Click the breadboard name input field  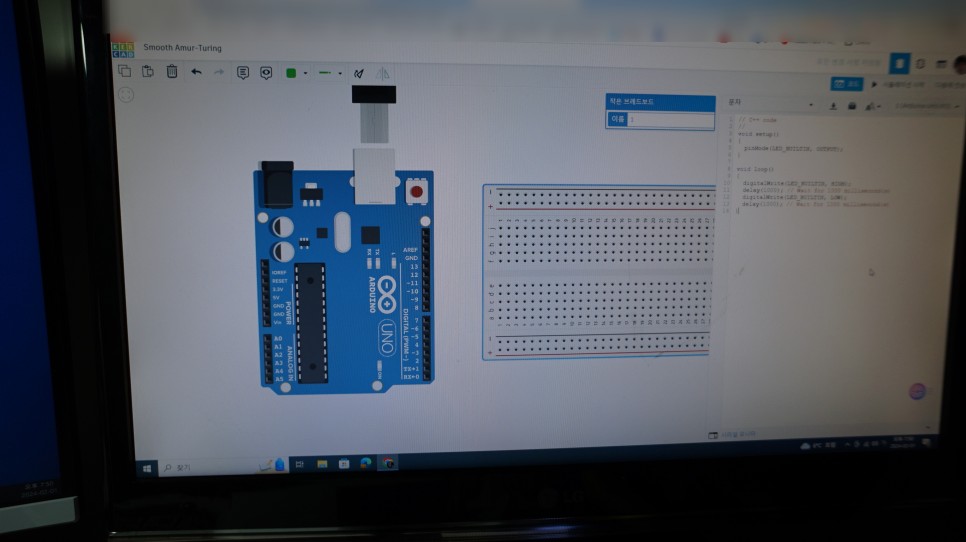(670, 119)
